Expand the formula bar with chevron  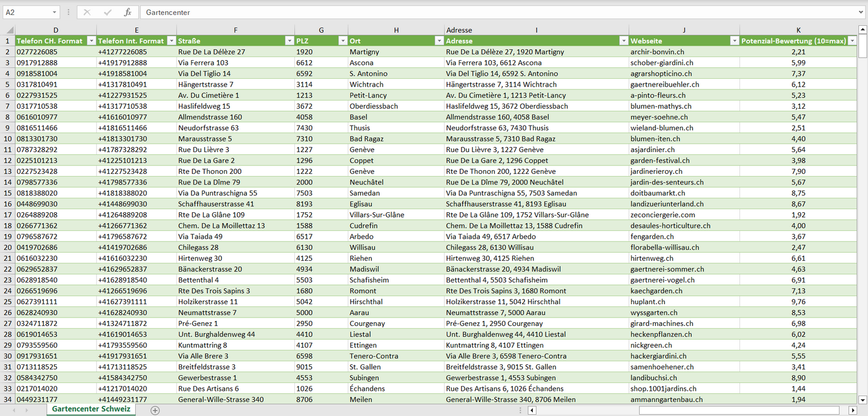(x=861, y=12)
